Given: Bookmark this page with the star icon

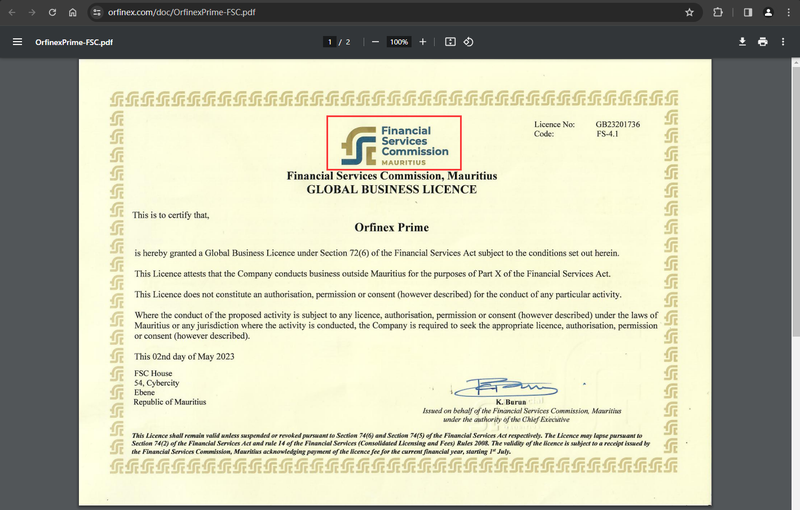Looking at the screenshot, I should [689, 13].
